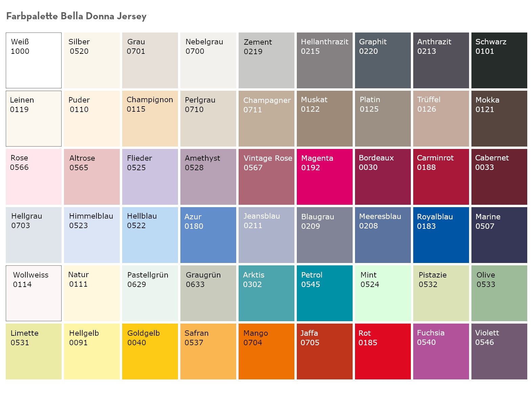Image resolution: width=532 pixels, height=396 pixels.
Task: Click the Goldgelb 0040 swatch
Action: click(150, 351)
